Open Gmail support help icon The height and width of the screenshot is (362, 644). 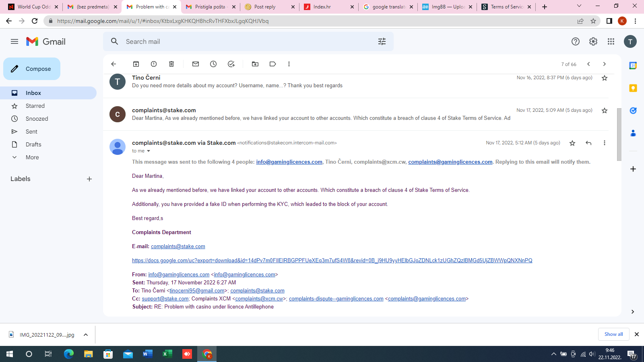576,41
